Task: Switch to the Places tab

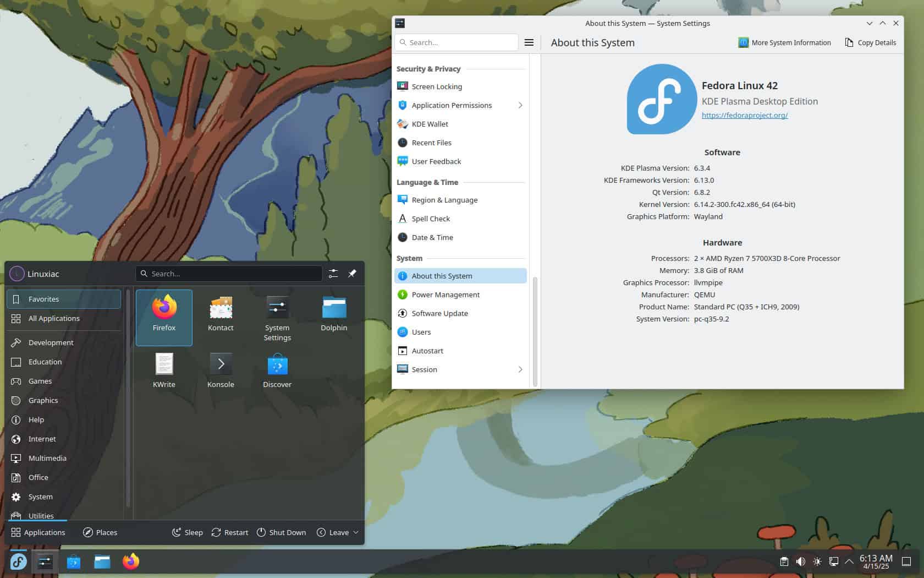Action: click(x=100, y=532)
